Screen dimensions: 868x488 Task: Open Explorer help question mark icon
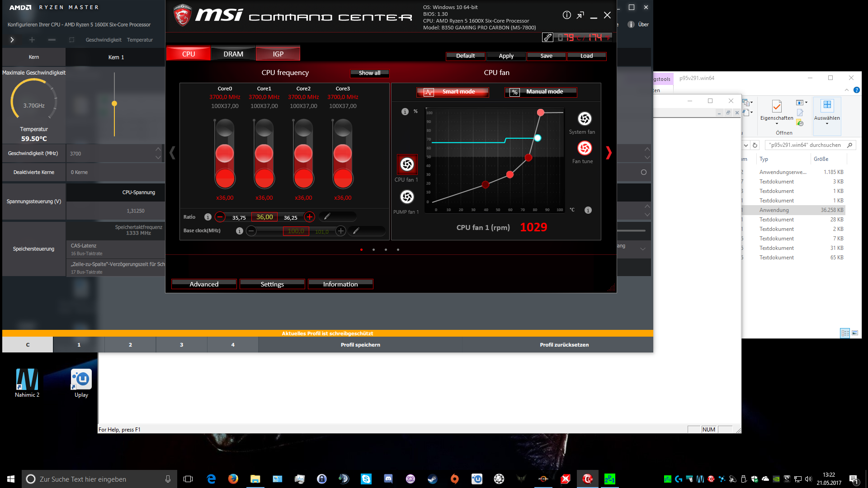click(856, 90)
